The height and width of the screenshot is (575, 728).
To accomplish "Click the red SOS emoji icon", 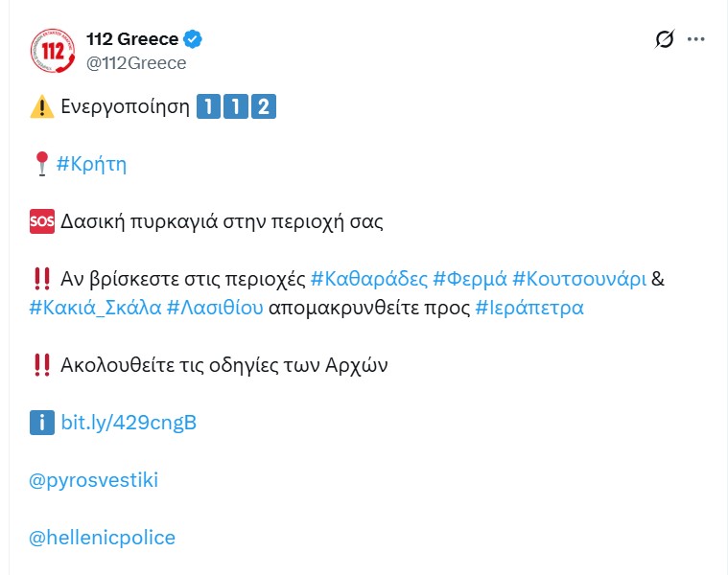I will point(42,221).
